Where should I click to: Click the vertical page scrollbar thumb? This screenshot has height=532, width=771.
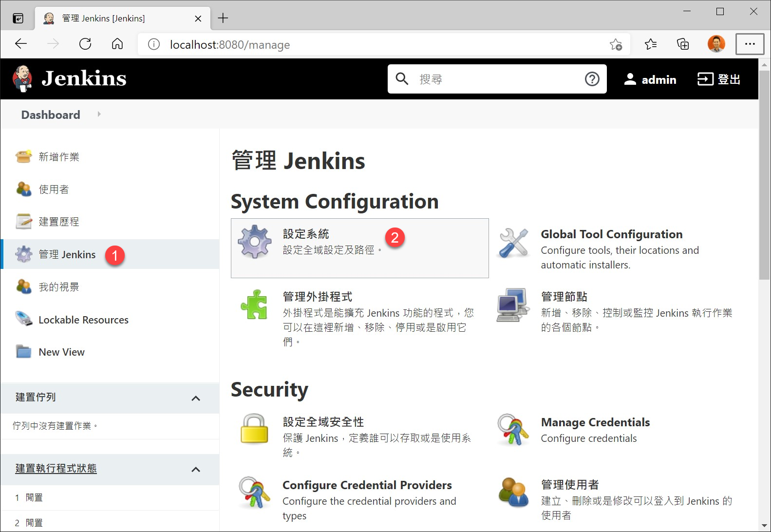tap(764, 174)
